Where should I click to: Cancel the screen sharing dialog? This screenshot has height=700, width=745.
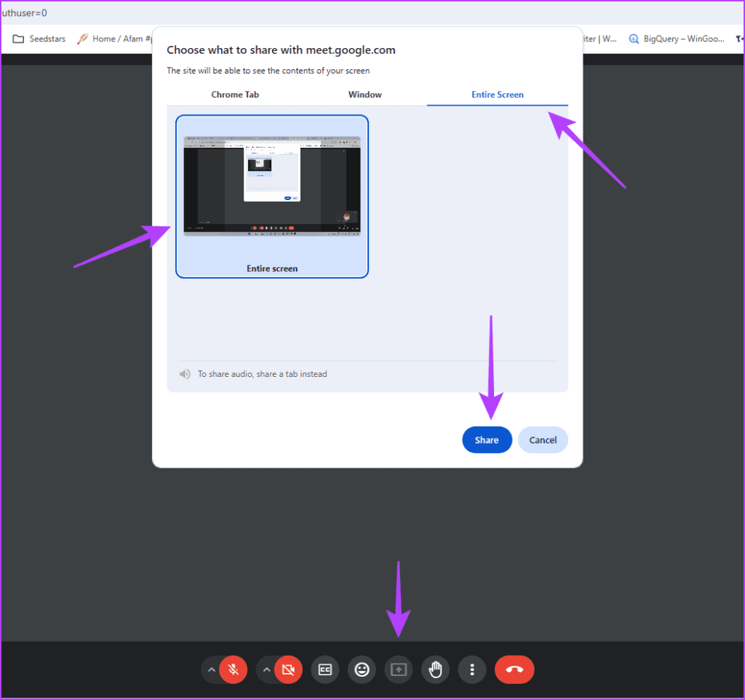point(543,440)
